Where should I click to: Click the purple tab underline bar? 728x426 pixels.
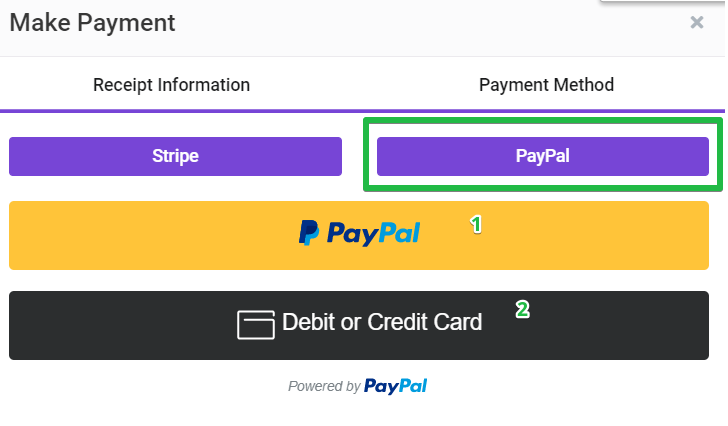362,111
